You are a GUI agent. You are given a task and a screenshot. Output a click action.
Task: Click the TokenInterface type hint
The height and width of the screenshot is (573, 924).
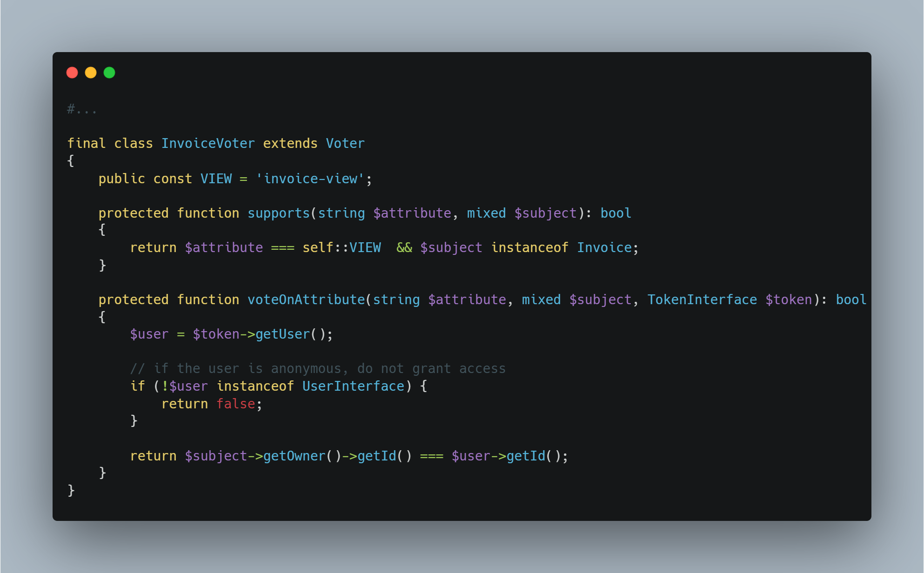coord(702,300)
